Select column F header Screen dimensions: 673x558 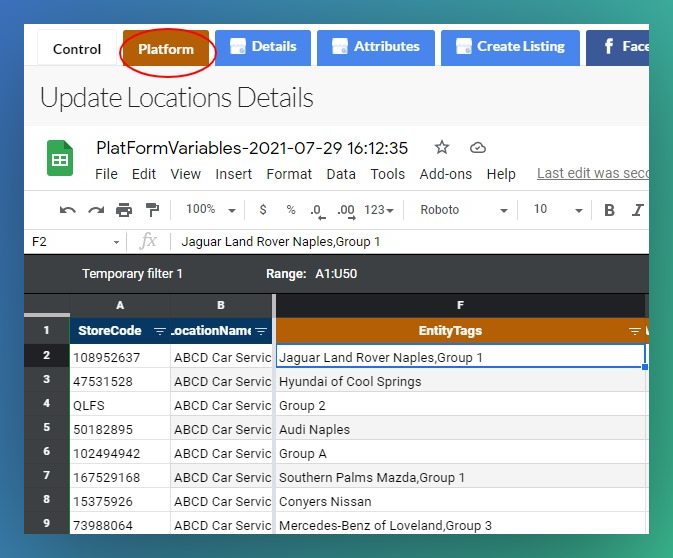[x=460, y=305]
